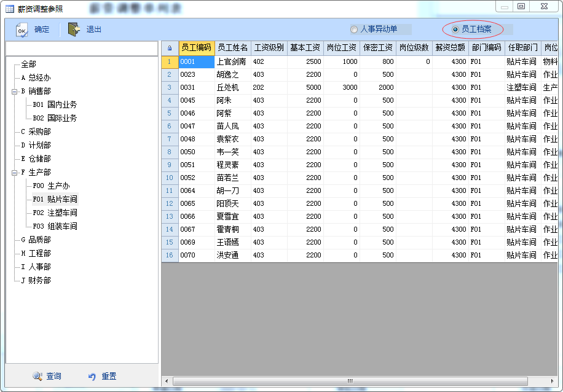Click name cell 胡逸之
Viewport: 563px width, 392px height.
(233, 75)
